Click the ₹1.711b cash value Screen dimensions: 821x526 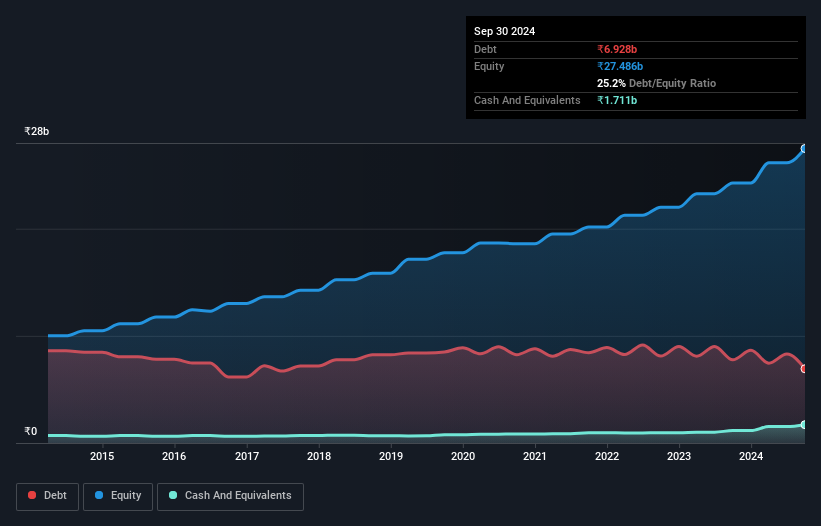(x=617, y=100)
